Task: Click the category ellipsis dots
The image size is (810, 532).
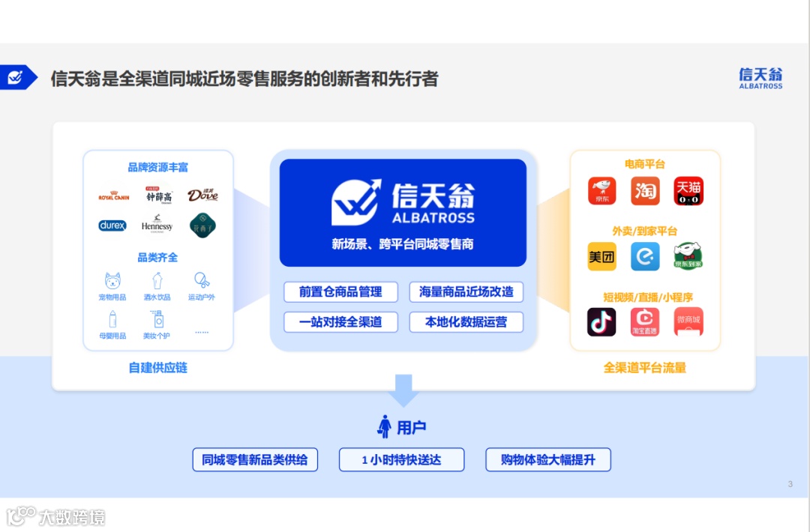Action: click(202, 332)
